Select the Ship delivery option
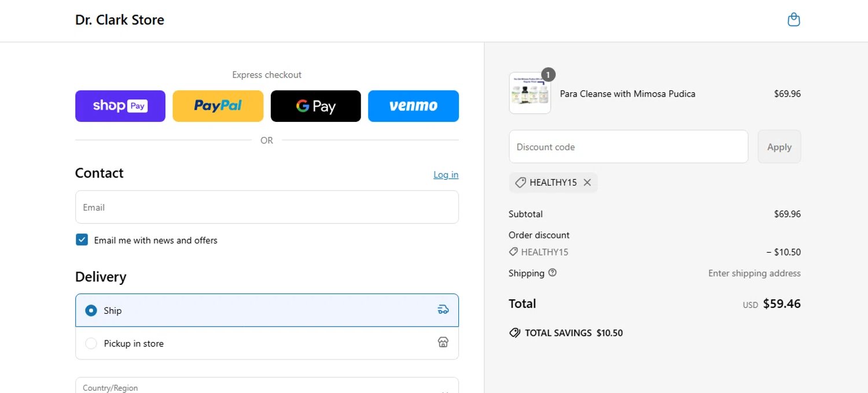This screenshot has width=868, height=393. click(267, 310)
